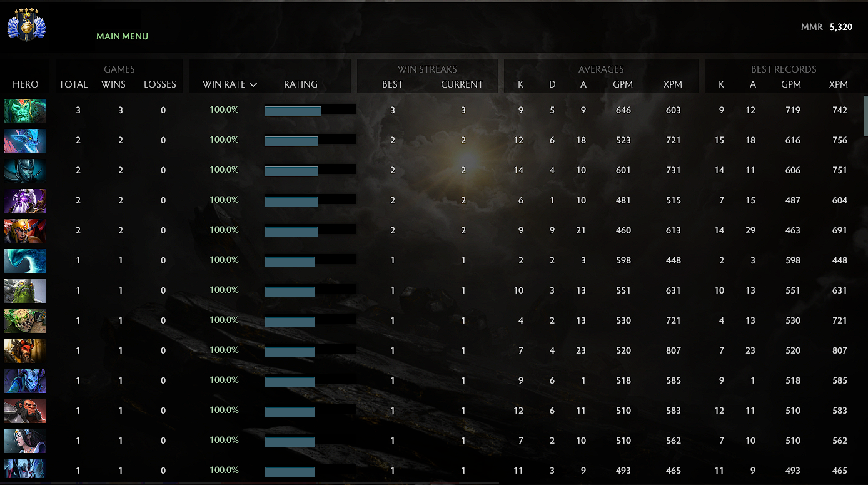This screenshot has width=868, height=485.
Task: Open the rank medal badge icon
Action: click(x=26, y=25)
